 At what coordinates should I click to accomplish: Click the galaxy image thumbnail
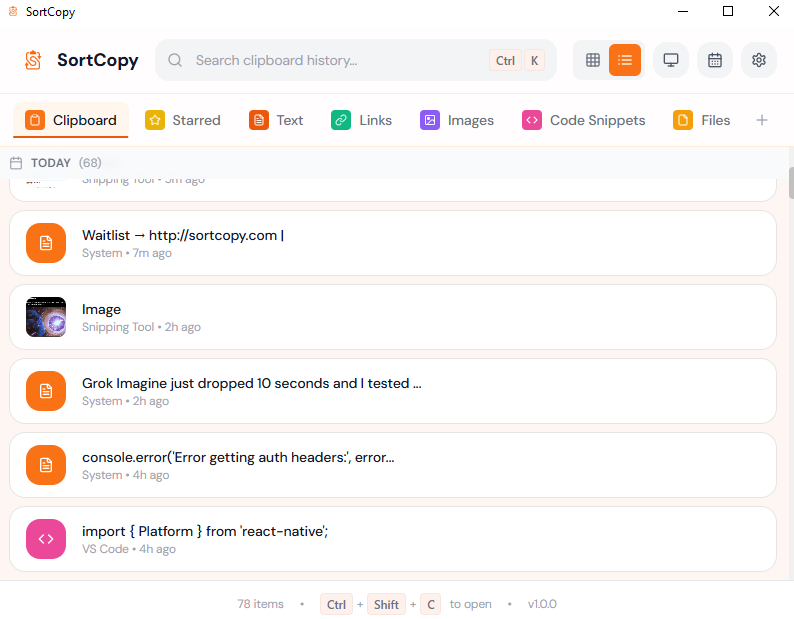coord(46,317)
